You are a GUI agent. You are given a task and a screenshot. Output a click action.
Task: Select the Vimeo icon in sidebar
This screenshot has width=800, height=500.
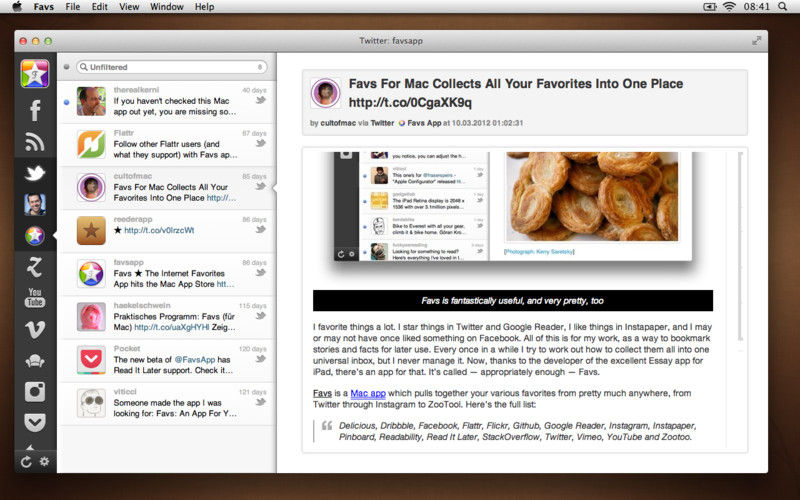point(35,328)
